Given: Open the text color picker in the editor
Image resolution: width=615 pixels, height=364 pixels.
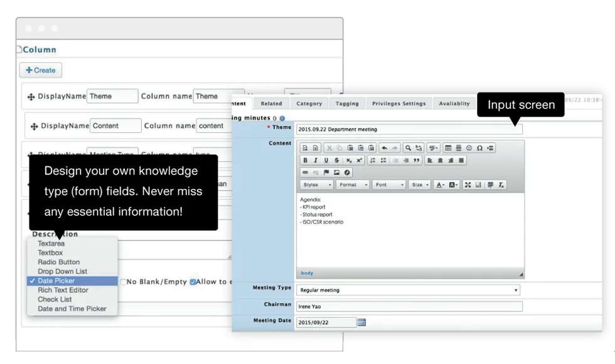Looking at the screenshot, I should click(440, 185).
